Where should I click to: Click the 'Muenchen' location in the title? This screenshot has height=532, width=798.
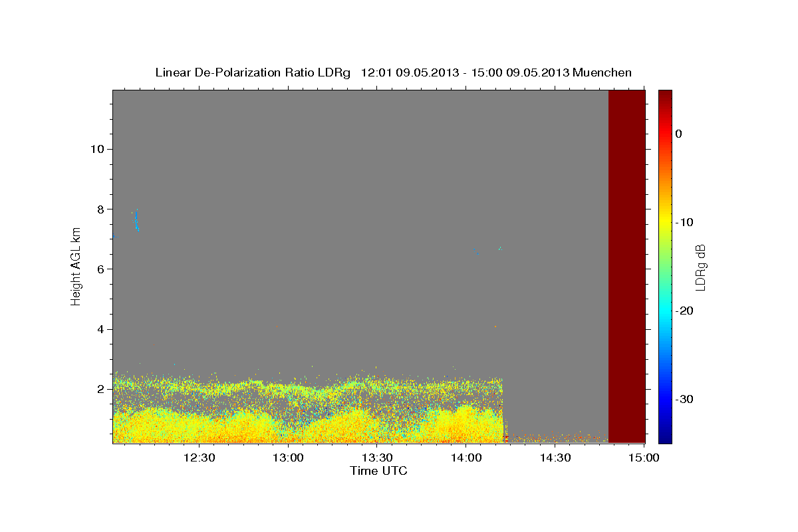click(x=602, y=72)
